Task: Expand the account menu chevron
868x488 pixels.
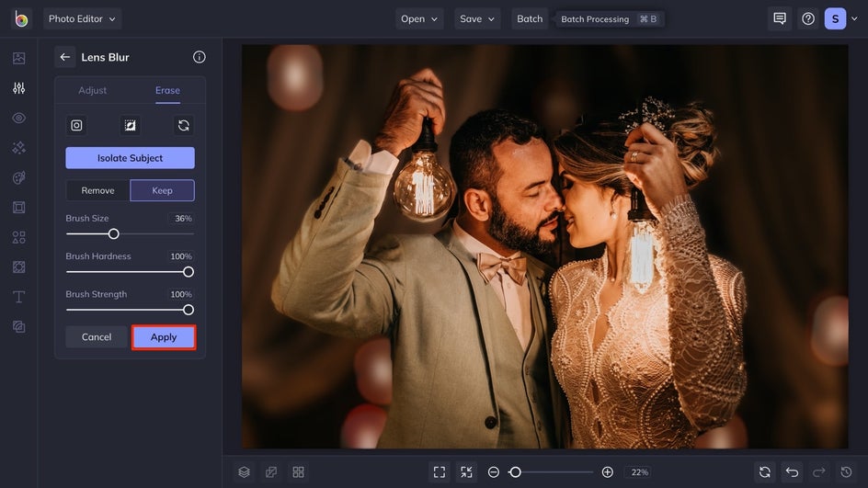Action: [854, 18]
